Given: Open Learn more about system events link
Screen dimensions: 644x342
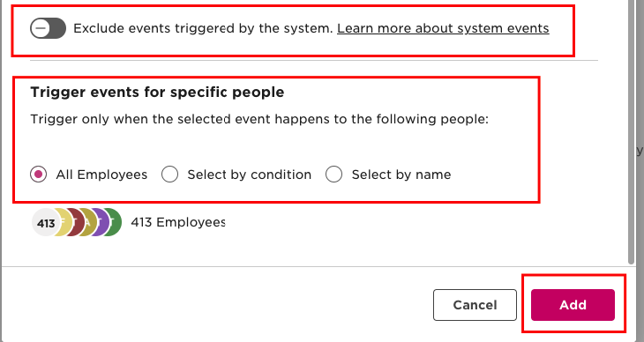Looking at the screenshot, I should pos(443,28).
